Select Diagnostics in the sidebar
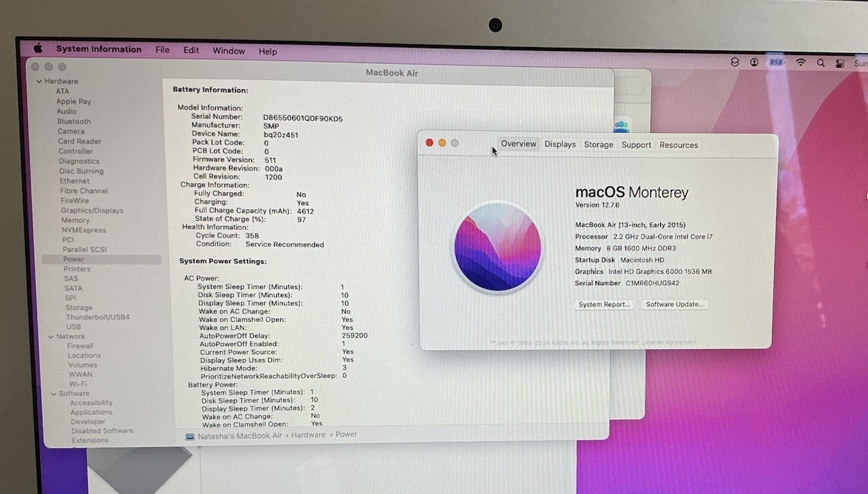Viewport: 868px width, 494px height. 79,161
